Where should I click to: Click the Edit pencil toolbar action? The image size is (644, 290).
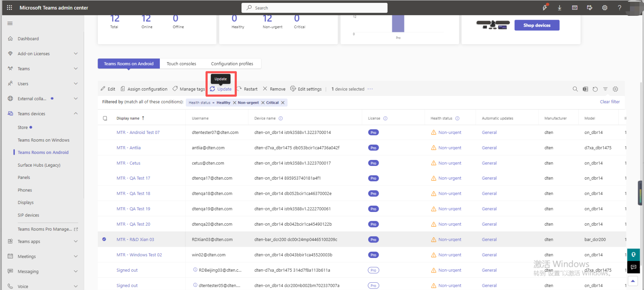pyautogui.click(x=108, y=89)
